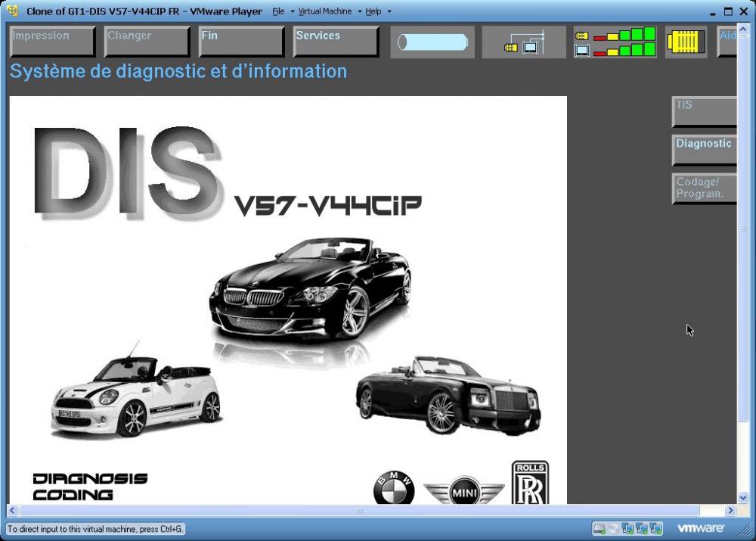756x541 pixels.
Task: Open the Services button
Action: pos(336,42)
